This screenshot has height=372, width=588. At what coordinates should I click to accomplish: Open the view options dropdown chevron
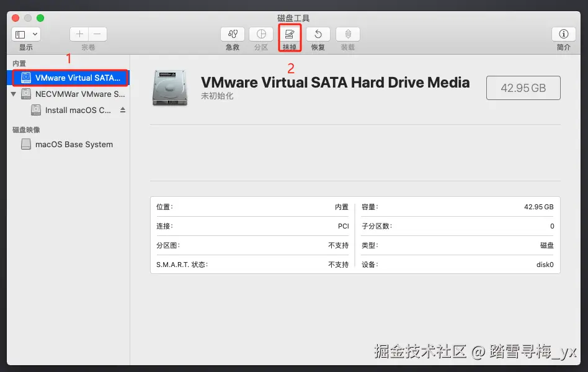[x=35, y=34]
